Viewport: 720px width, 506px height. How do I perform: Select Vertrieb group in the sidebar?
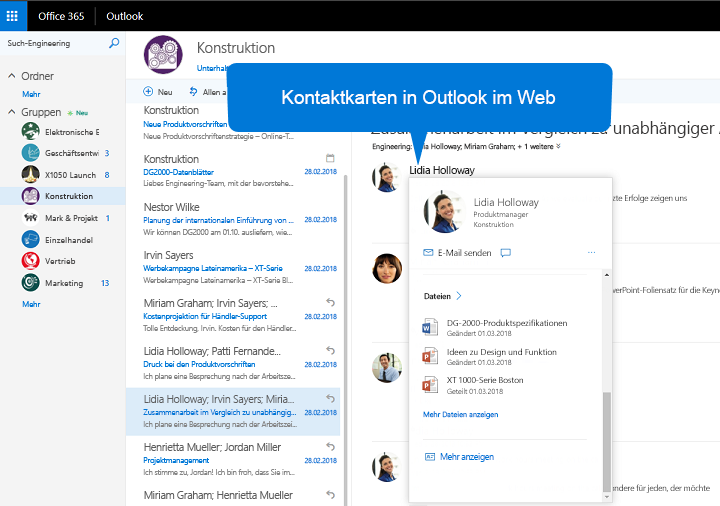(x=62, y=261)
